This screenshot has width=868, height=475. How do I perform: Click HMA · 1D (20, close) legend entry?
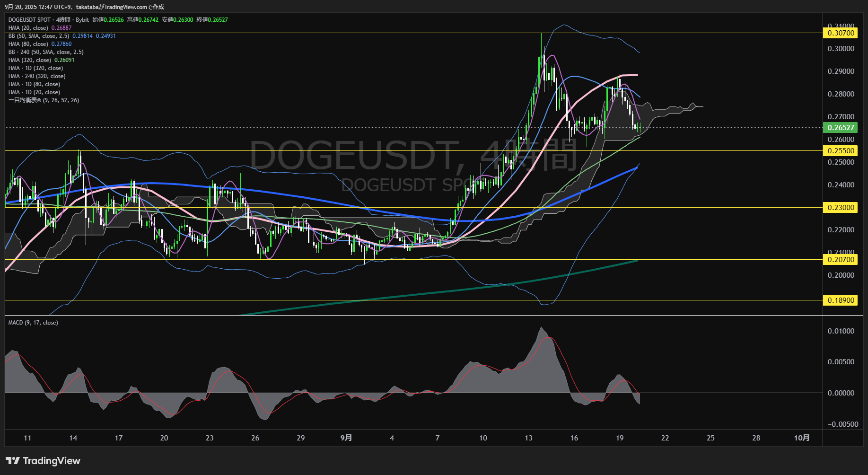(34, 92)
